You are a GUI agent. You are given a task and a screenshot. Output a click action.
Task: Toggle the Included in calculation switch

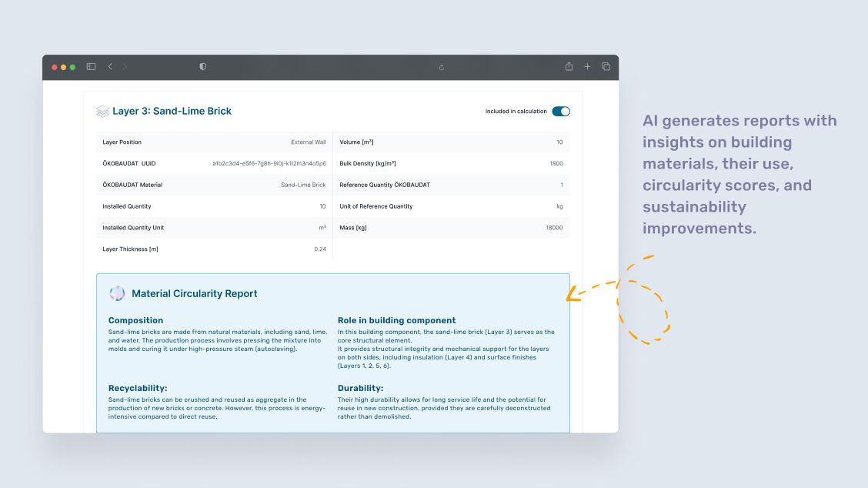561,112
